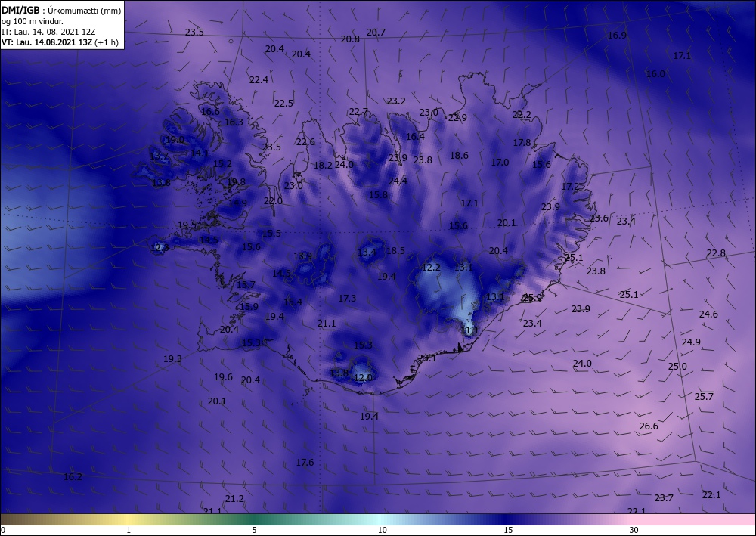Screen dimensions: 756x536
Task: Click the map value 17.2
Action: 570,187
